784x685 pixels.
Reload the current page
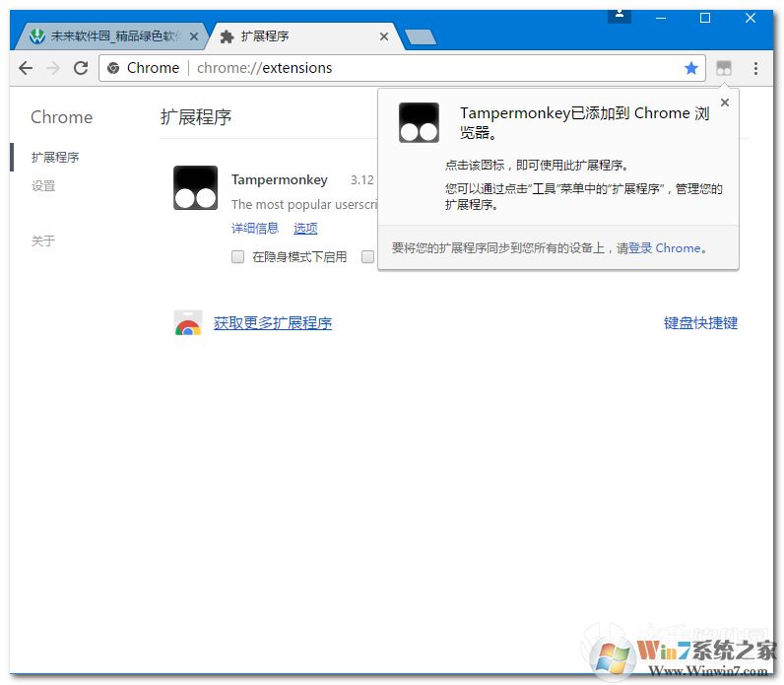[81, 68]
